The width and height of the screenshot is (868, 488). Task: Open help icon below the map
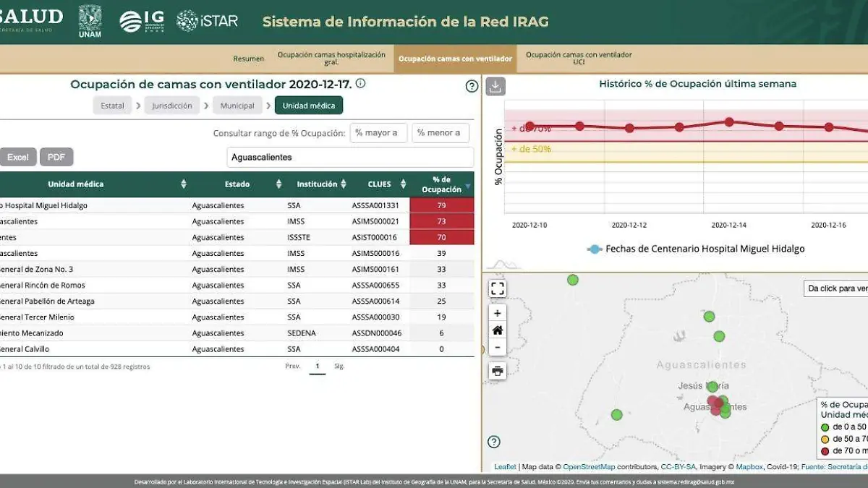pyautogui.click(x=494, y=442)
